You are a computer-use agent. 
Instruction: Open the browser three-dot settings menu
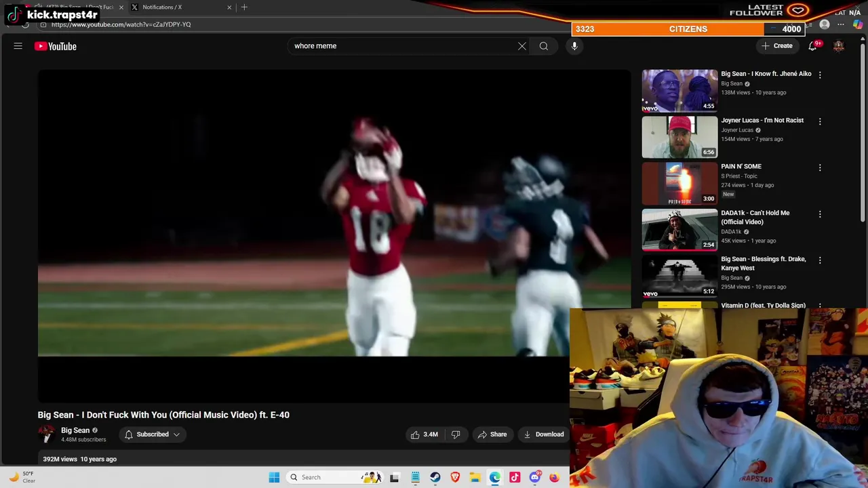click(x=841, y=25)
